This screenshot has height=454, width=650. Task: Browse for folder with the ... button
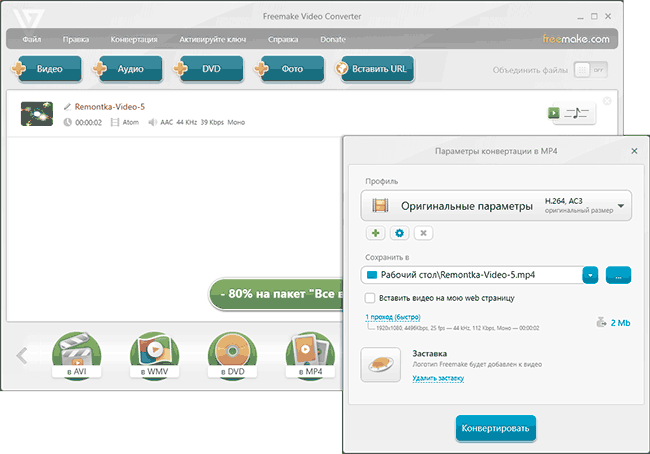(618, 275)
